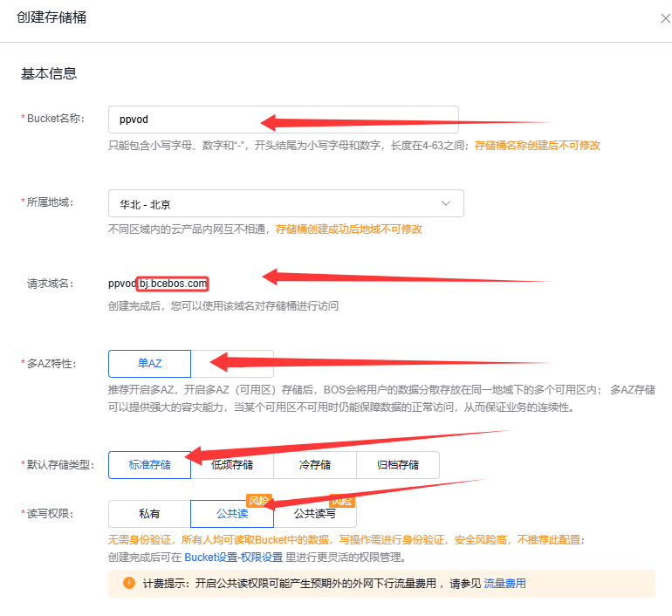Screen dimensions: 672x616
Task: Open the 所属地域 region dropdown
Action: click(285, 204)
